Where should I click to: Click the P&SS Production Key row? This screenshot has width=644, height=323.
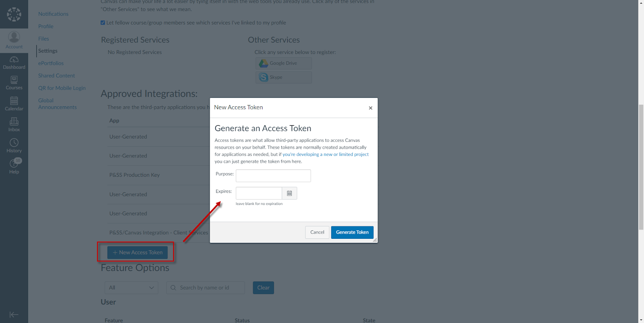159,175
